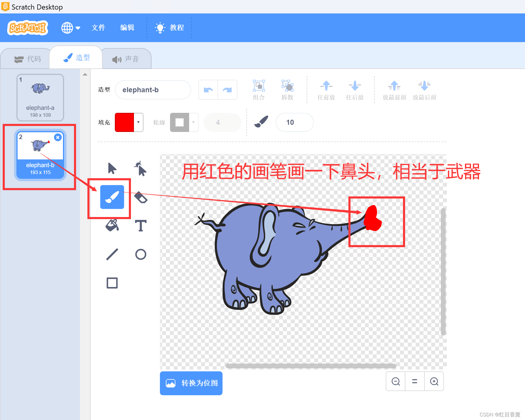Click the Undo arrow button

coord(208,90)
